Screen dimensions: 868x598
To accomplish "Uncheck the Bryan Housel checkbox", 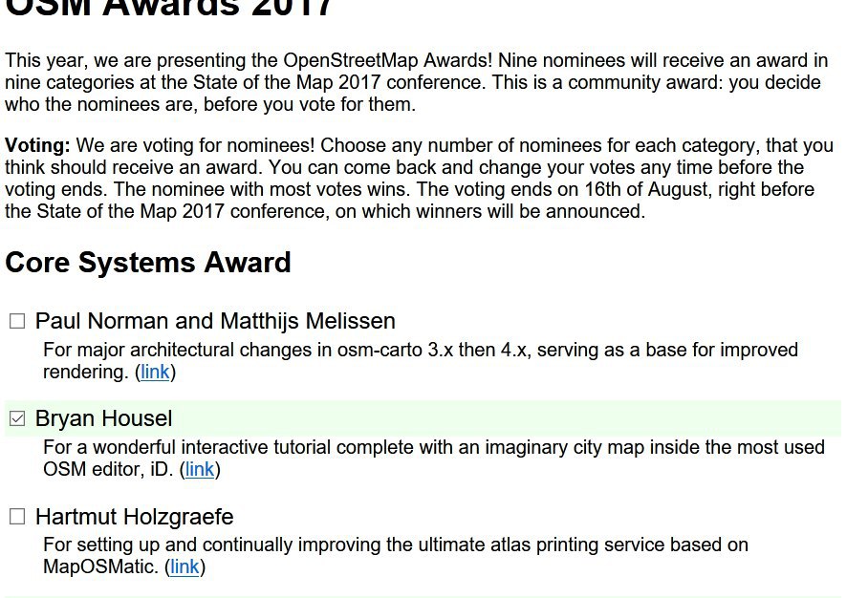I will 17,418.
